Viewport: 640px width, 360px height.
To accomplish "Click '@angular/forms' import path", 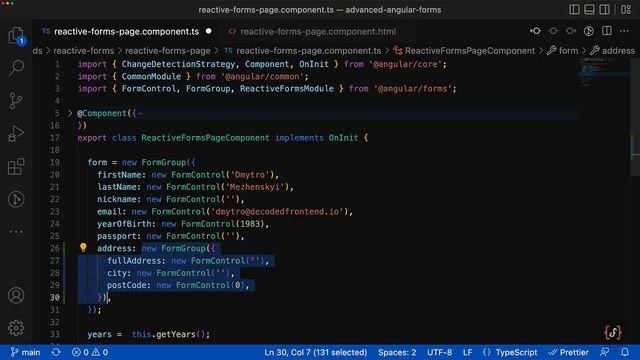I will (x=412, y=89).
